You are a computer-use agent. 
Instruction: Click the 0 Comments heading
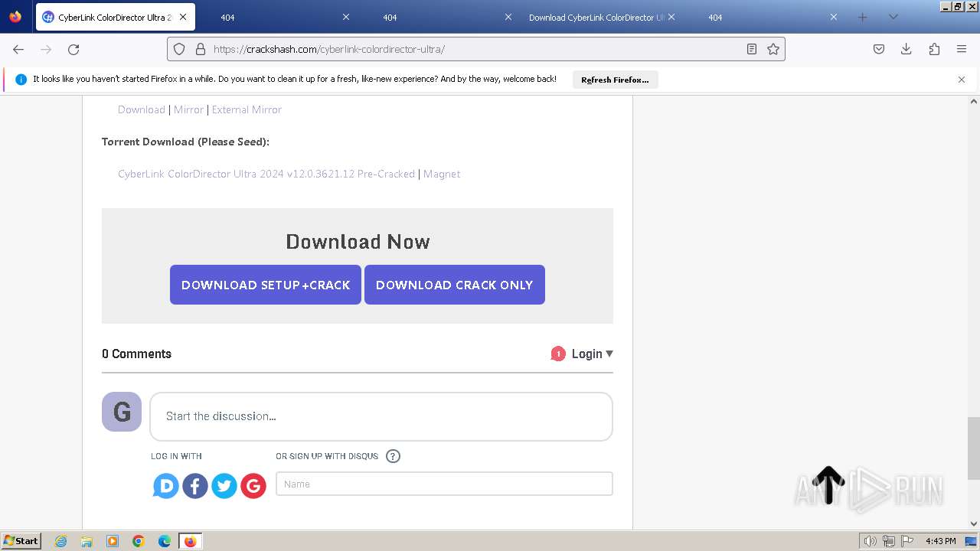point(136,354)
